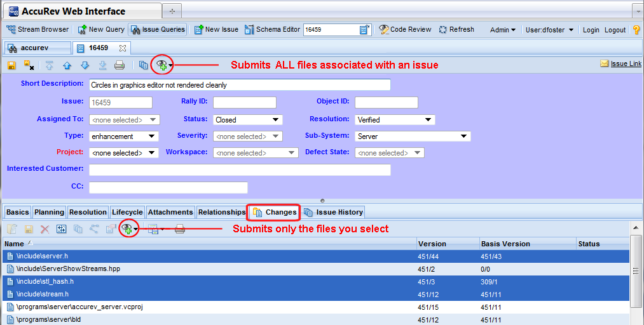Click the Short Description text field

(x=240, y=84)
